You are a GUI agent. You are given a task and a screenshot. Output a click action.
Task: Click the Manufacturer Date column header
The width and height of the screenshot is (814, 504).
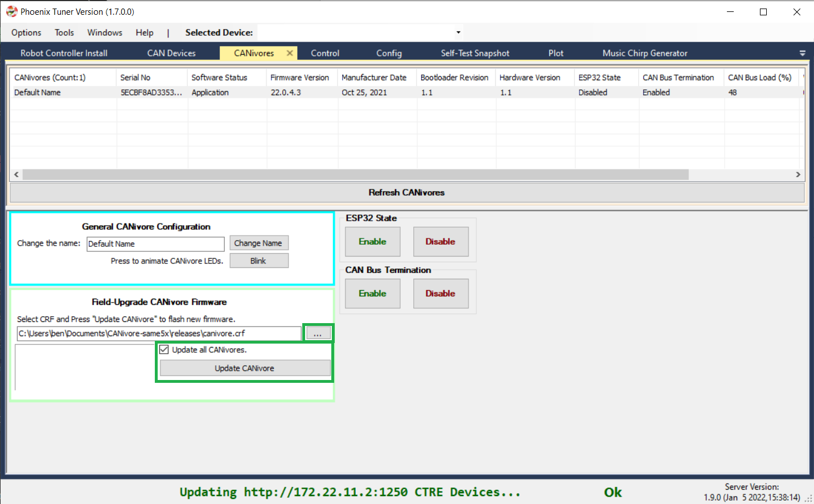[377, 77]
